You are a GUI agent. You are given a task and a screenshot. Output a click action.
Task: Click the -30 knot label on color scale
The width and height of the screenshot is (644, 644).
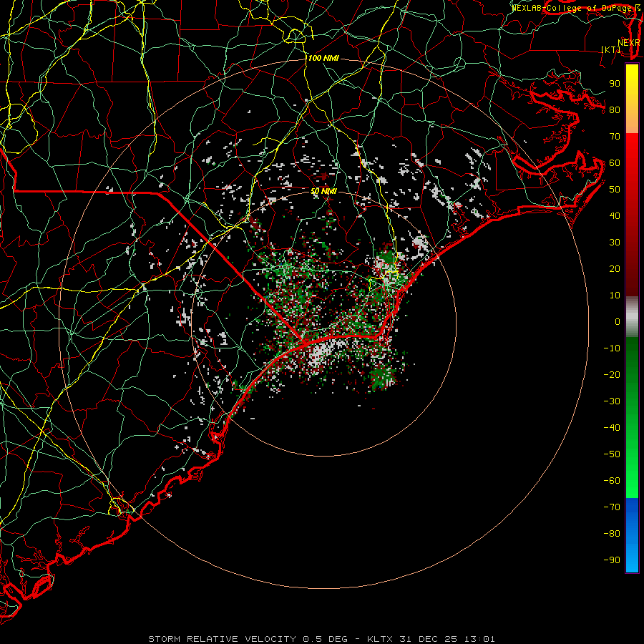612,401
